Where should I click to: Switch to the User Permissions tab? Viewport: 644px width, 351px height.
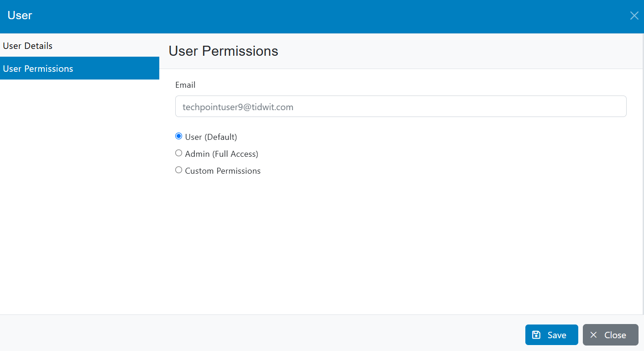[79, 68]
